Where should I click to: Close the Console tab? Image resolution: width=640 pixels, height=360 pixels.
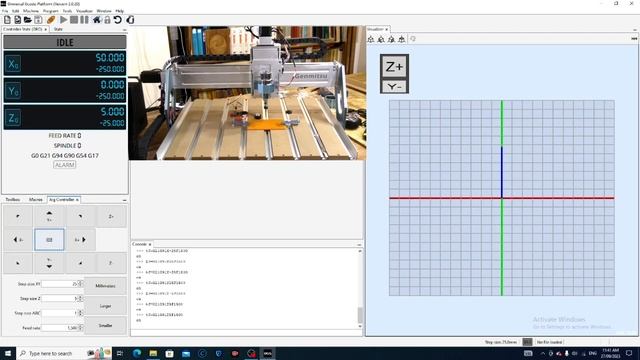pos(150,244)
